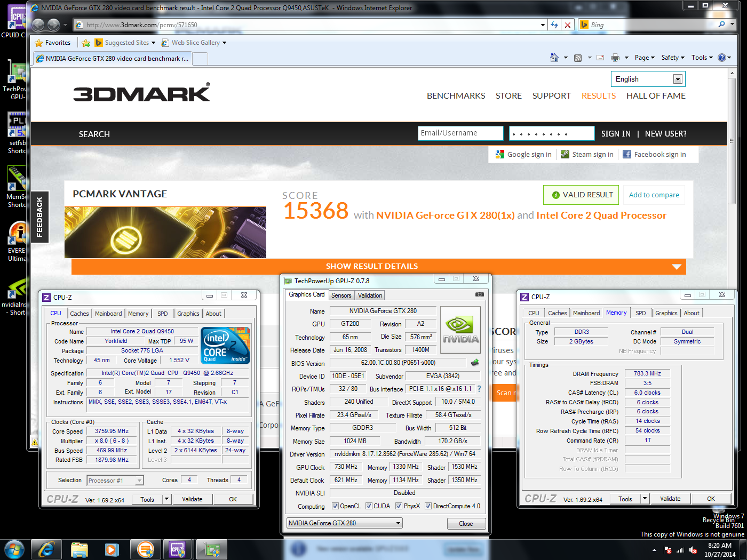Expand the Suggested Sites dropdown
This screenshot has width=747, height=560.
coord(153,43)
